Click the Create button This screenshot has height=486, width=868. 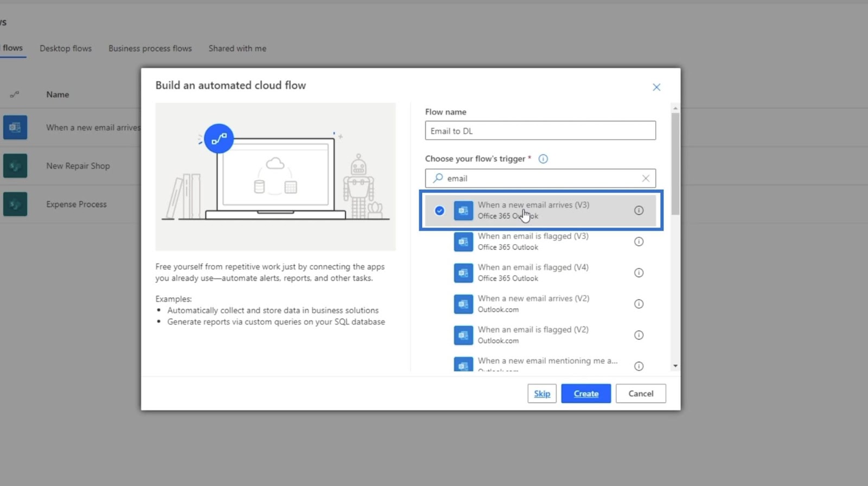[586, 394]
